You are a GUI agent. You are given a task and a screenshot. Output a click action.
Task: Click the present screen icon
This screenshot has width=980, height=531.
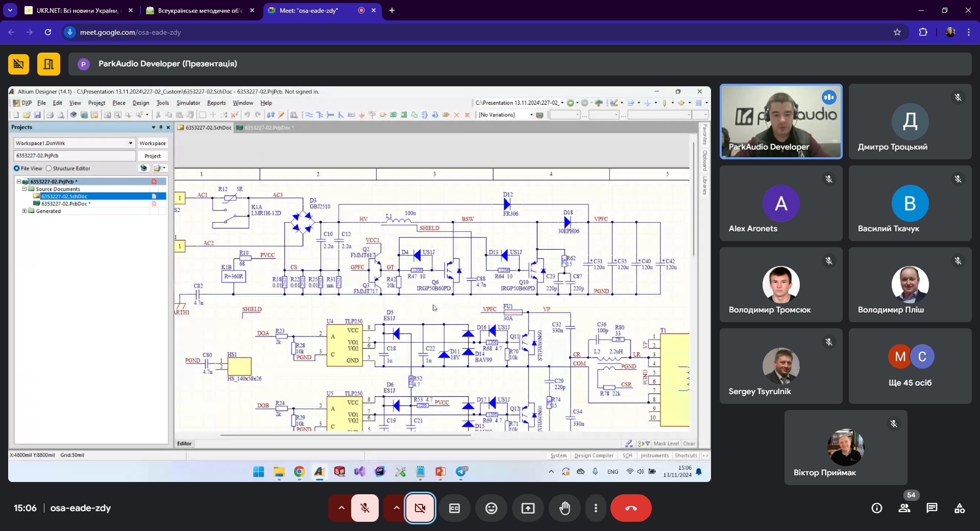(528, 508)
